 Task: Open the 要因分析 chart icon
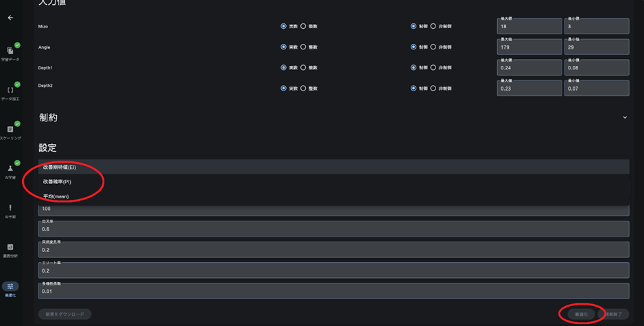coord(10,247)
